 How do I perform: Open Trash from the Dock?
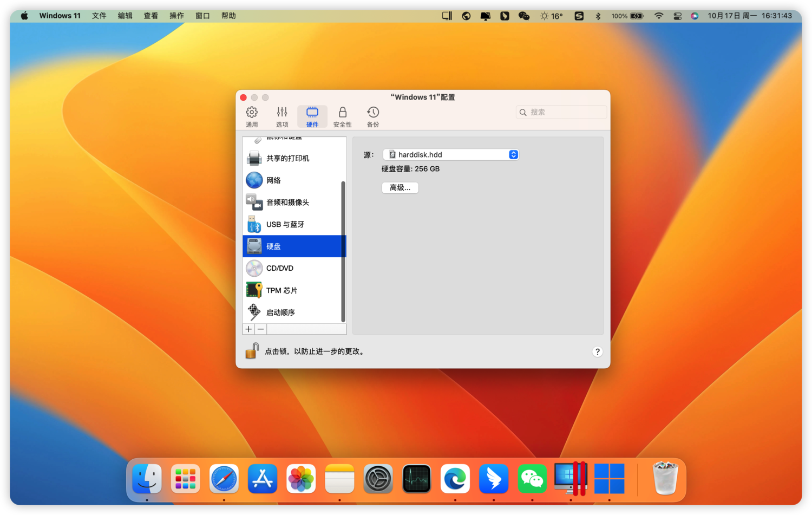[665, 479]
